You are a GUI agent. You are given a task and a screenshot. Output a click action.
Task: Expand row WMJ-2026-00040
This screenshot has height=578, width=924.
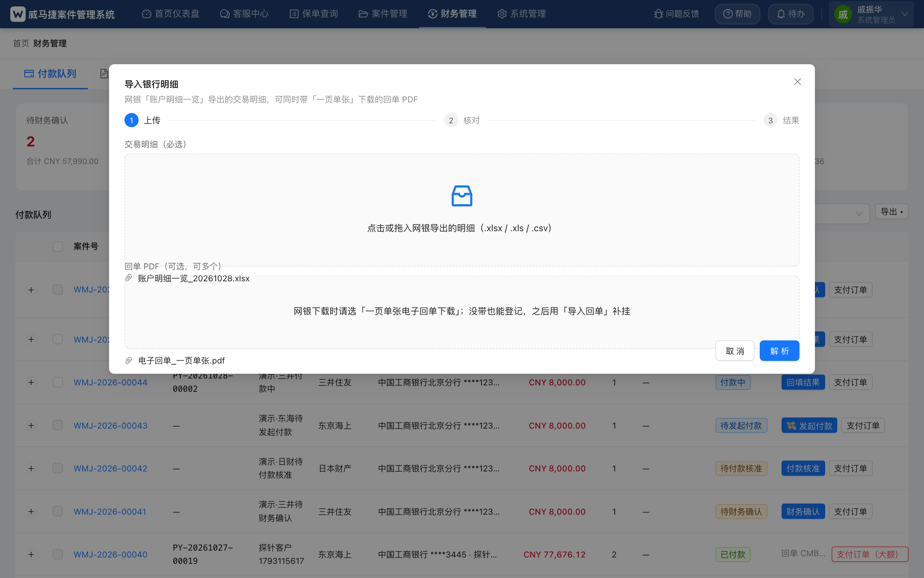coord(31,554)
